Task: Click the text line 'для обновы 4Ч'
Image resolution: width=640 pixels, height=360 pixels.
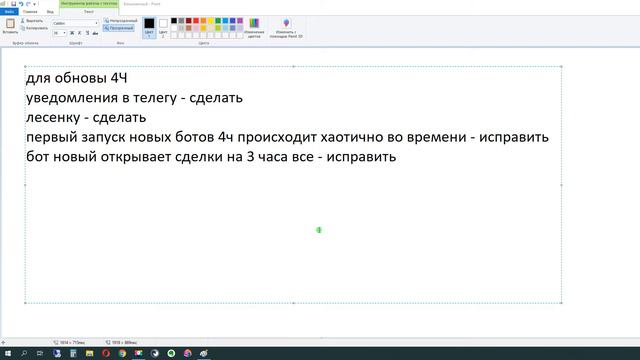Action: point(77,78)
